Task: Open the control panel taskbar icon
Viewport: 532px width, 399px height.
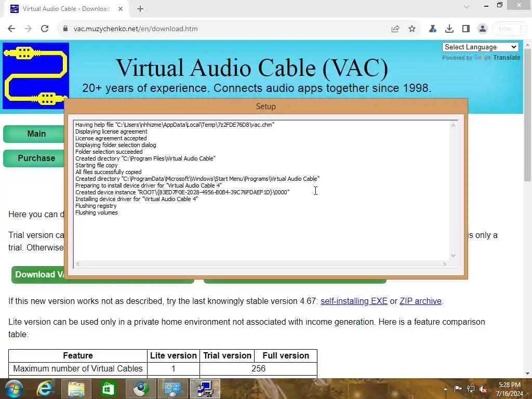Action: pyautogui.click(x=172, y=389)
